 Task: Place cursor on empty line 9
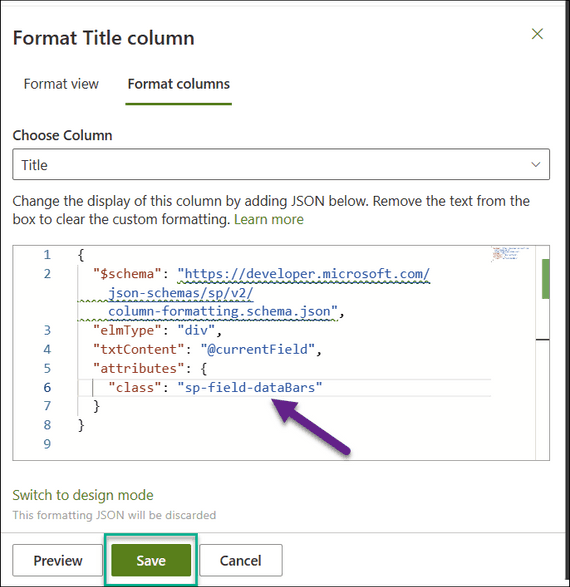[262, 444]
